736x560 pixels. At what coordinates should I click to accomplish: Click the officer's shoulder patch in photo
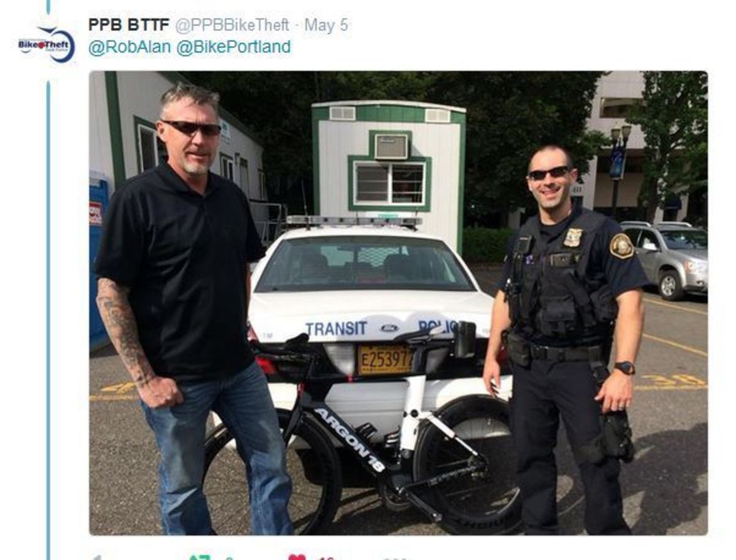tap(622, 246)
